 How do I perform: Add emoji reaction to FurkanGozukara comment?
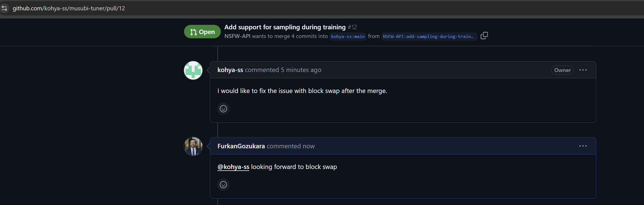click(x=223, y=185)
